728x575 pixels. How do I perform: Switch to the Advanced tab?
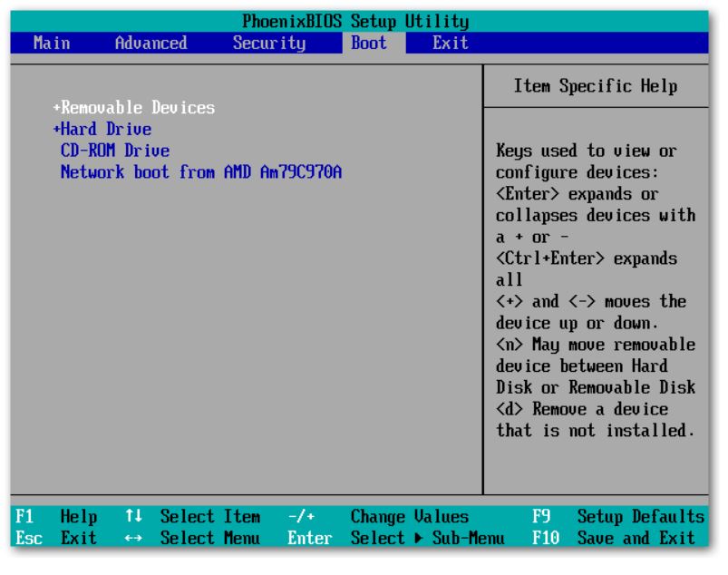coord(150,44)
